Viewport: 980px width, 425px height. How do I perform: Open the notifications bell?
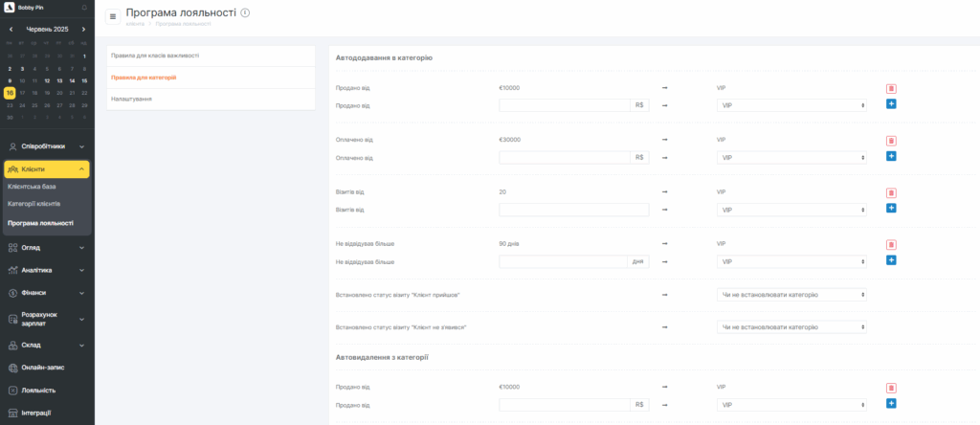pyautogui.click(x=84, y=8)
